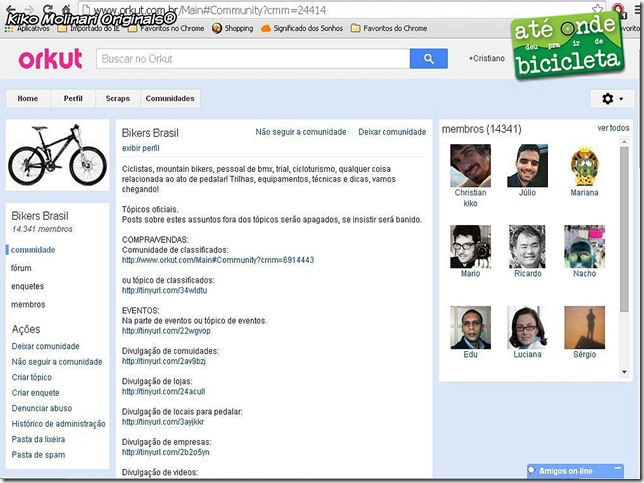This screenshot has height=483, width=644.
Task: Open Júlio's member photo
Action: click(527, 166)
